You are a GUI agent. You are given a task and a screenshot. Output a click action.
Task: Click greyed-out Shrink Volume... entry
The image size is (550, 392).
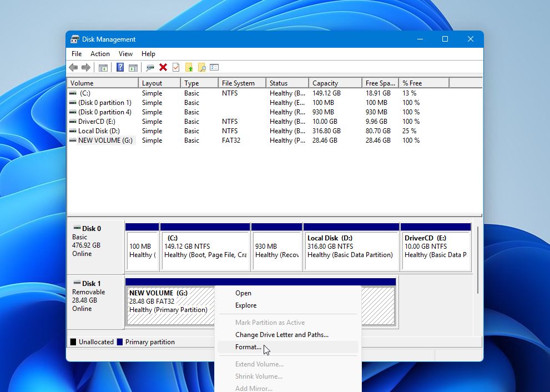pyautogui.click(x=288, y=376)
